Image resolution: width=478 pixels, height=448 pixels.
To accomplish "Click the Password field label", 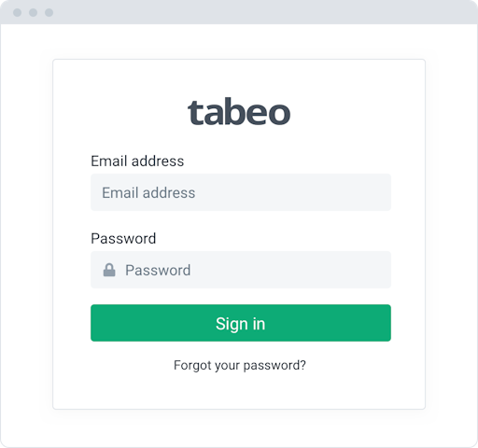I will pyautogui.click(x=123, y=239).
